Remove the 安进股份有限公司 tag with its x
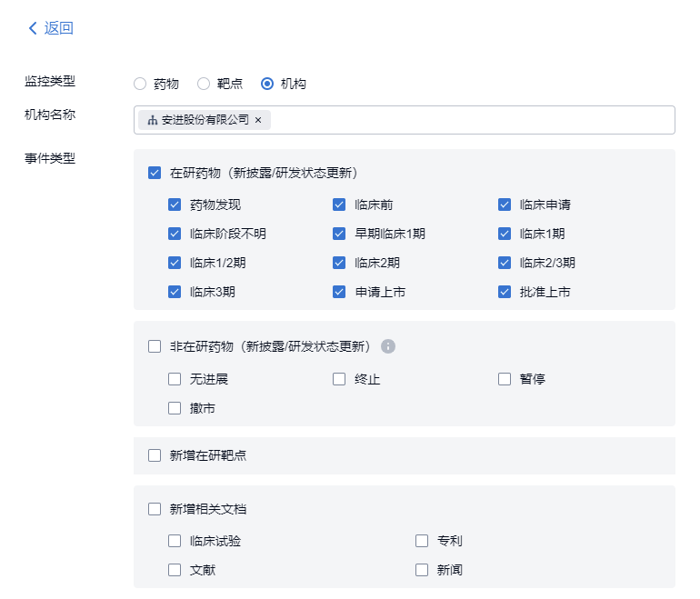This screenshot has width=700, height=599. (x=258, y=120)
